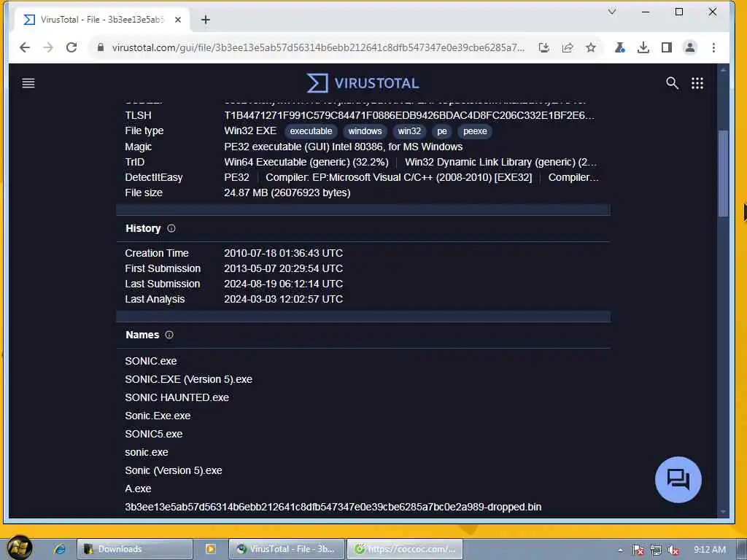747x560 pixels.
Task: Click the name A.exe
Action: click(x=138, y=489)
